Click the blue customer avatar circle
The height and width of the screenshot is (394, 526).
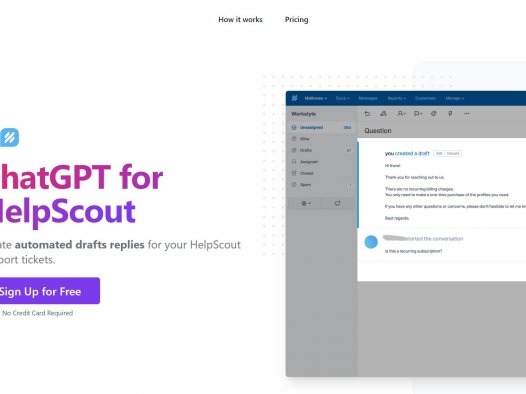pos(371,242)
